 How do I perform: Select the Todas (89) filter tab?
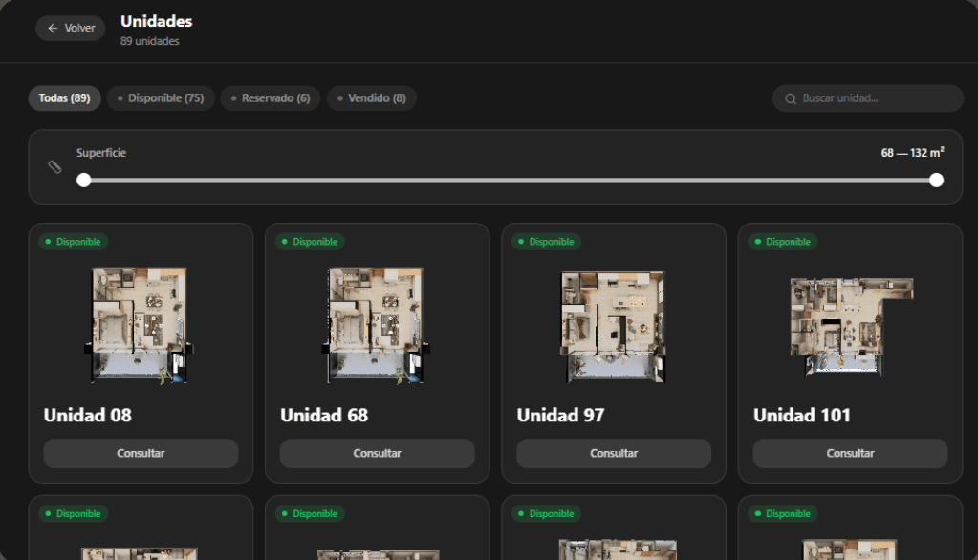(64, 97)
